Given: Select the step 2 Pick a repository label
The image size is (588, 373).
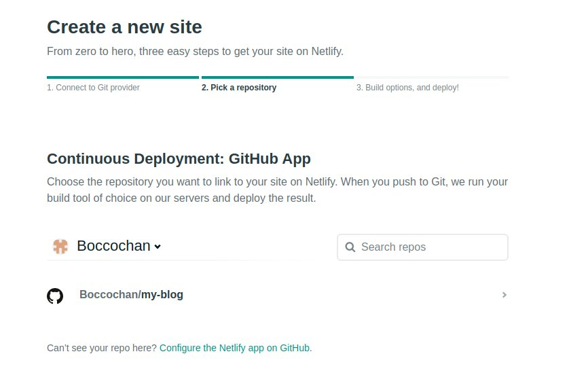Looking at the screenshot, I should (x=239, y=88).
